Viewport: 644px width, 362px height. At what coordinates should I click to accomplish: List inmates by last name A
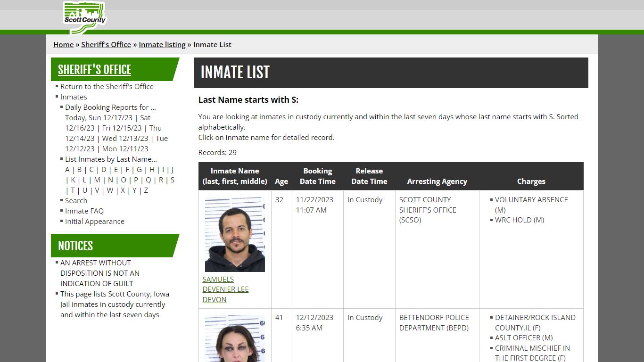tap(67, 169)
